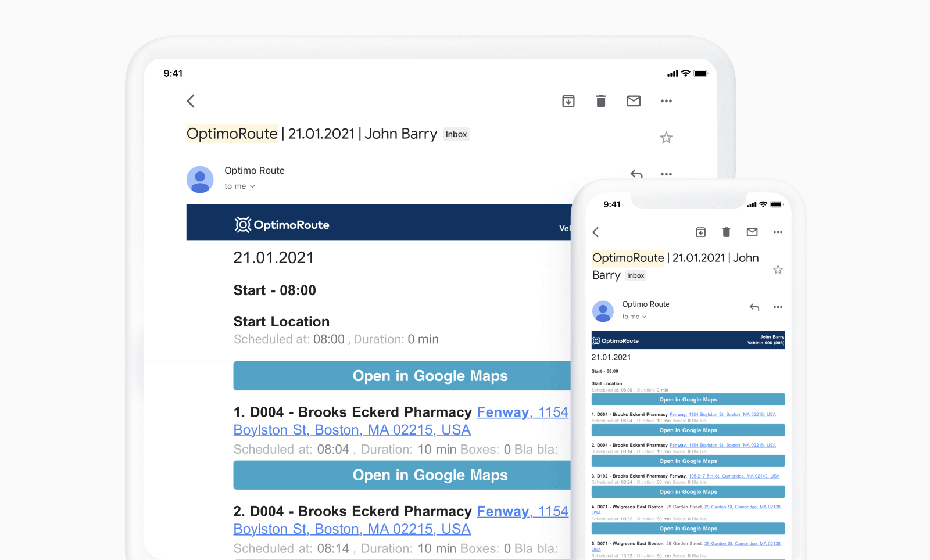Expand the tablet 'to me' recipient details
Viewport: 930px width, 560px height.
pyautogui.click(x=239, y=186)
